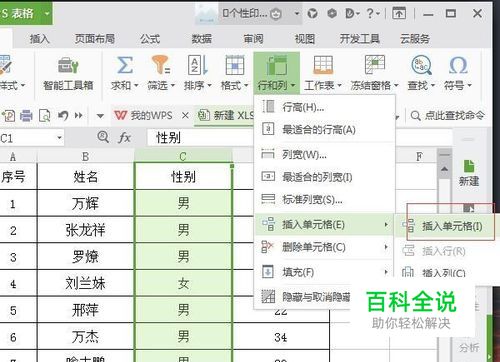Click the formula bar showing 性别
The image size is (500, 362).
(200, 138)
